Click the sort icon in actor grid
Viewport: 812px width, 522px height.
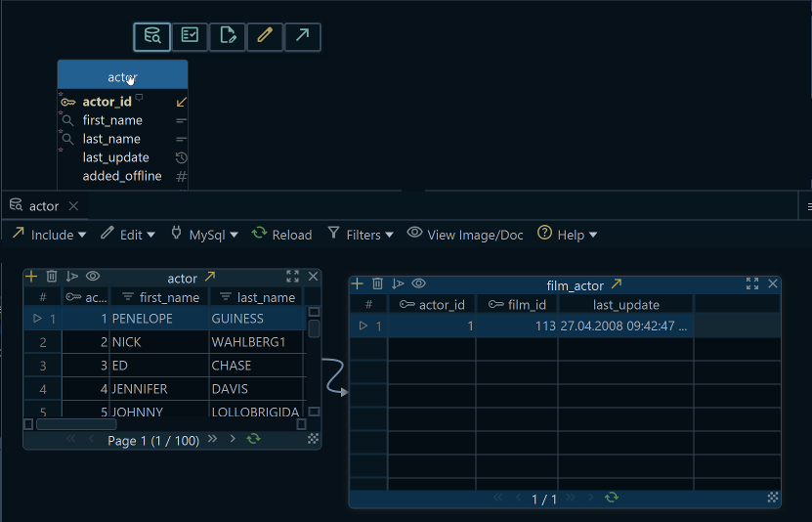coord(72,276)
